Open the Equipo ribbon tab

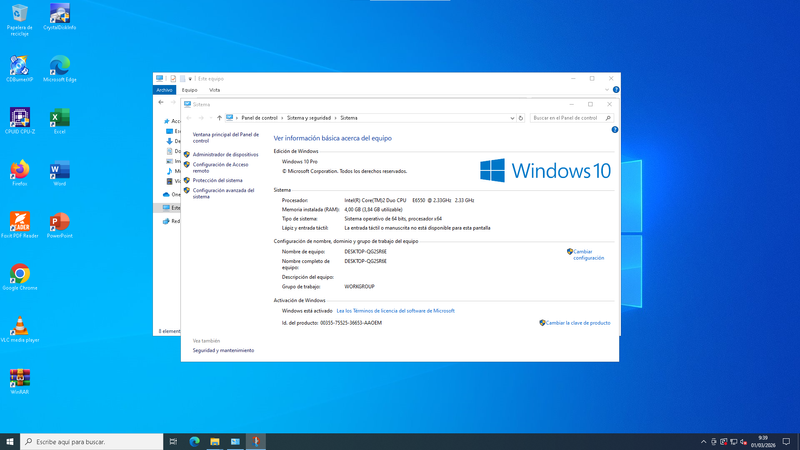click(x=189, y=90)
